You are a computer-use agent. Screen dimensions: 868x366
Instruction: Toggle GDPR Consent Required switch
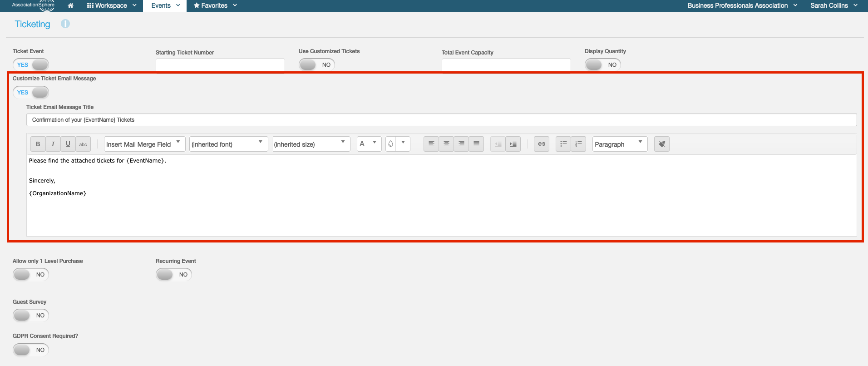pyautogui.click(x=31, y=350)
